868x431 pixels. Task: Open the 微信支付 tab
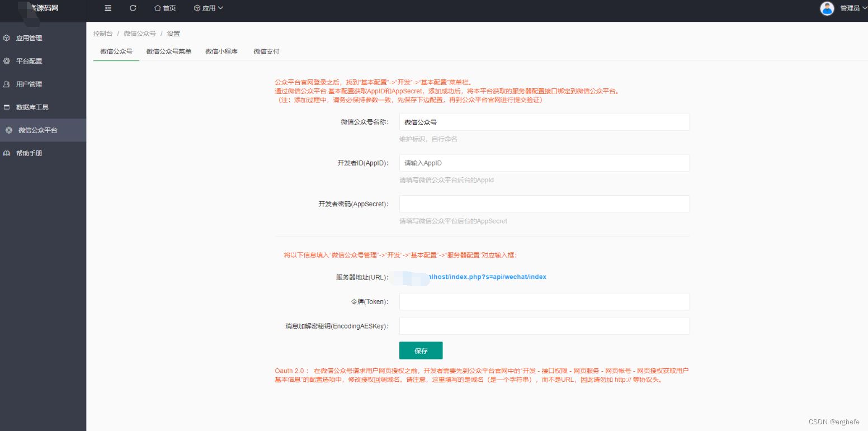pos(266,51)
